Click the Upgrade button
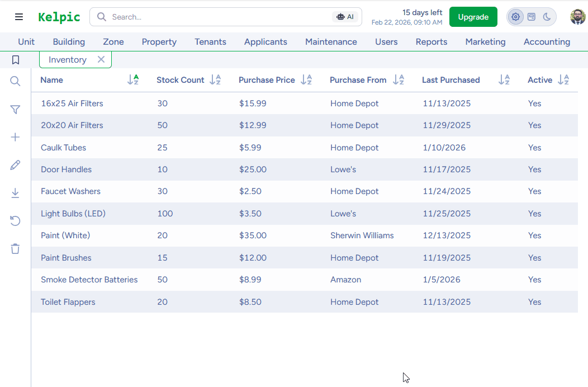This screenshot has height=387, width=588. pyautogui.click(x=473, y=17)
